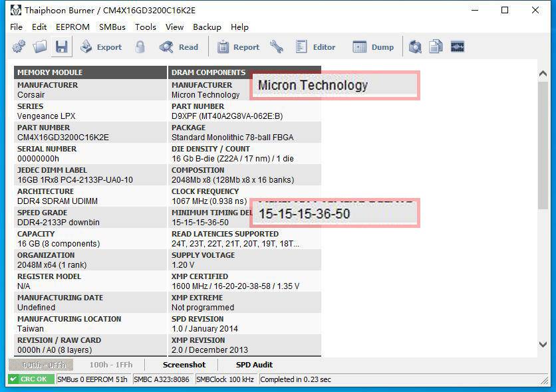The image size is (556, 392).
Task: Click the scrollbar down arrow
Action: [x=543, y=344]
